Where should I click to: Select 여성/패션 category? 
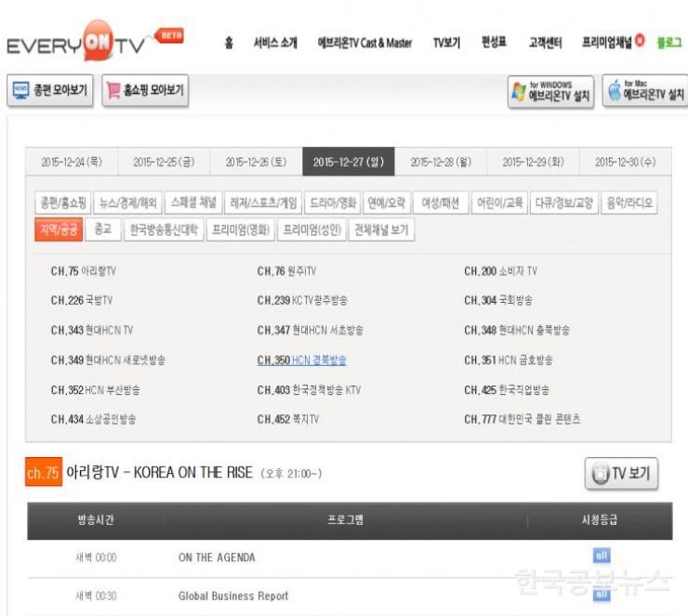point(441,203)
